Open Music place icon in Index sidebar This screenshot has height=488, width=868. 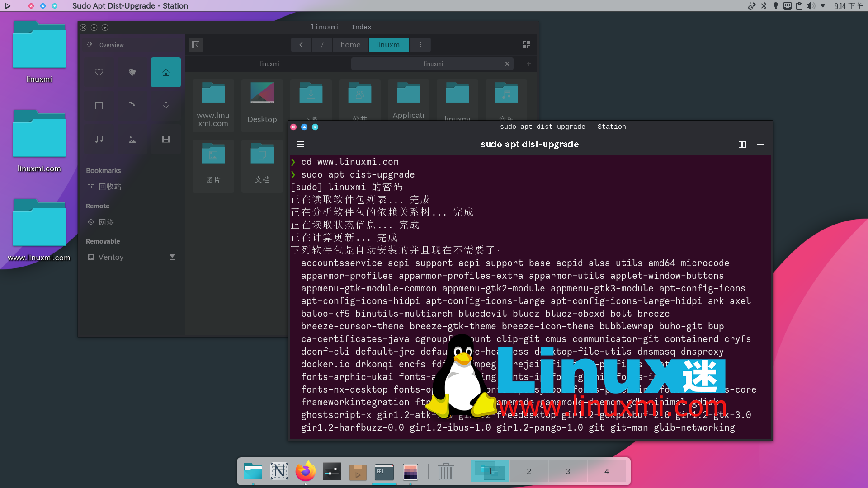[x=99, y=139]
